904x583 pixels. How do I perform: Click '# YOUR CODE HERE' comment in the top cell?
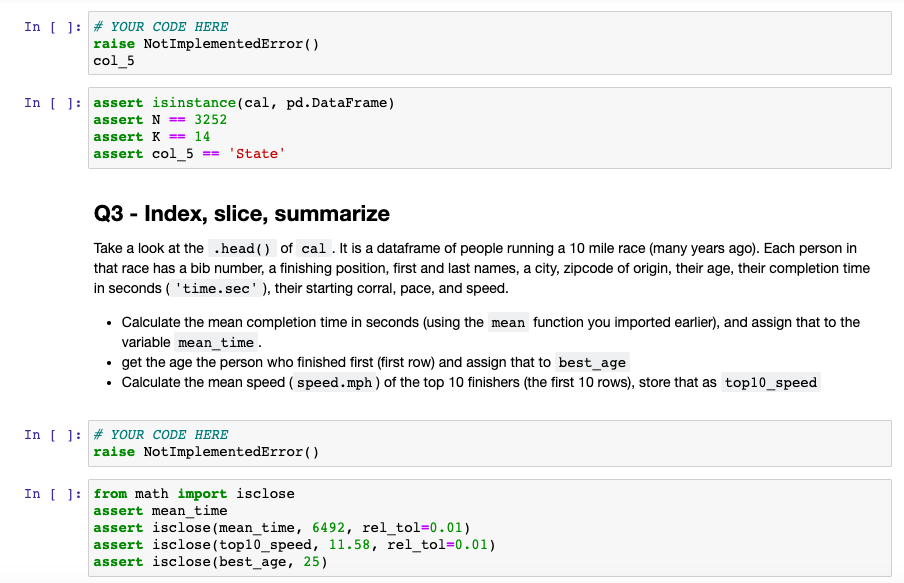coord(161,27)
